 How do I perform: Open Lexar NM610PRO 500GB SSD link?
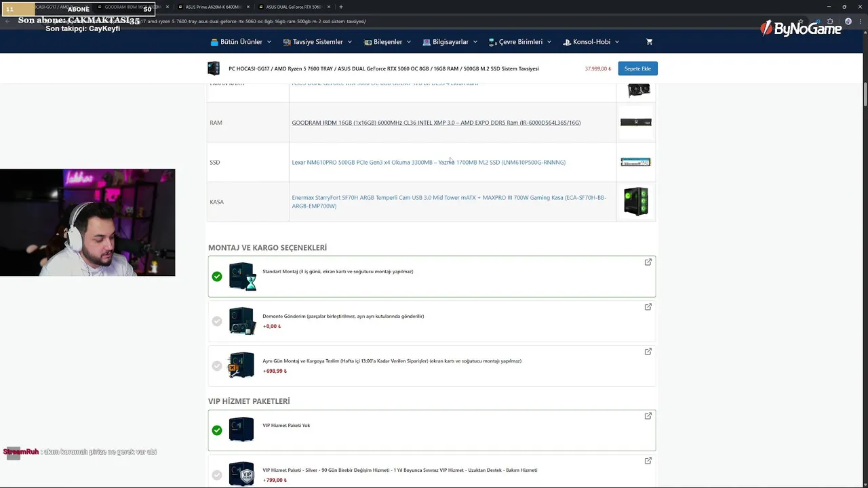point(429,162)
